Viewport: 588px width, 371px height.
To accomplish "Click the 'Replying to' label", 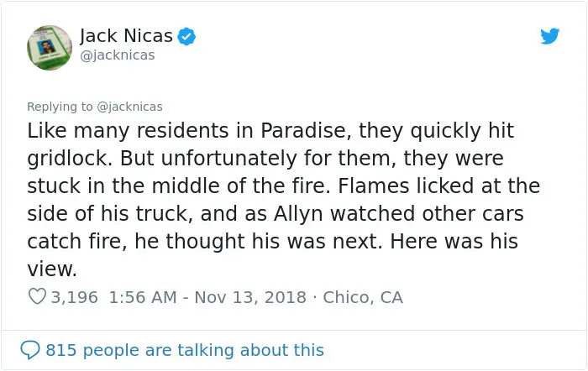I will (x=60, y=107).
